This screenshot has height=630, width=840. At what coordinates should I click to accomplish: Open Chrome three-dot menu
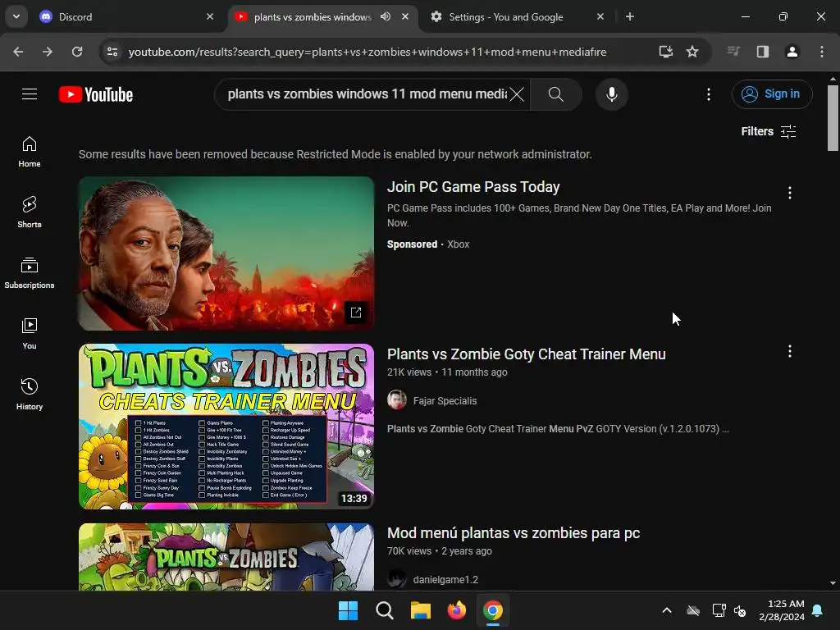[822, 52]
